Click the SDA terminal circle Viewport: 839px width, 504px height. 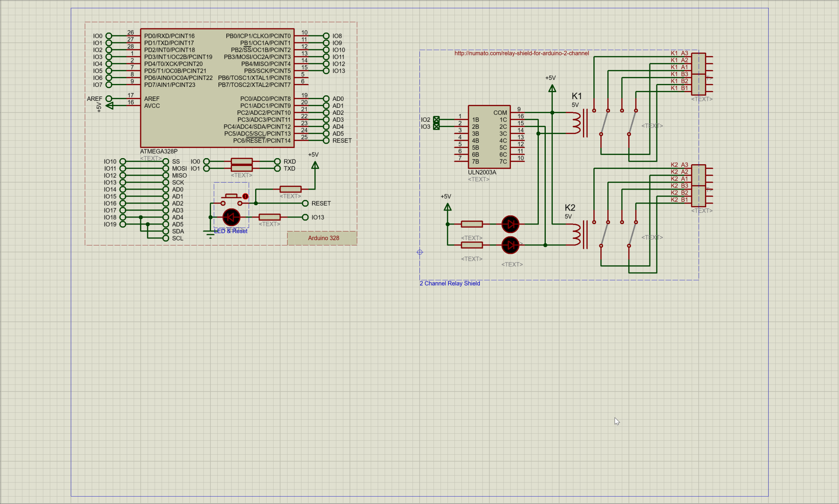166,231
